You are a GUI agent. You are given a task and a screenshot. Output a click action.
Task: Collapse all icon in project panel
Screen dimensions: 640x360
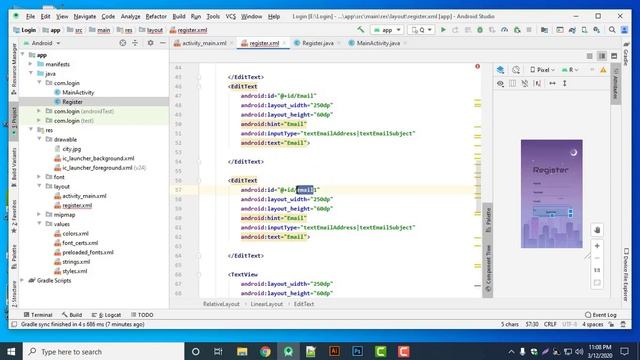point(135,43)
